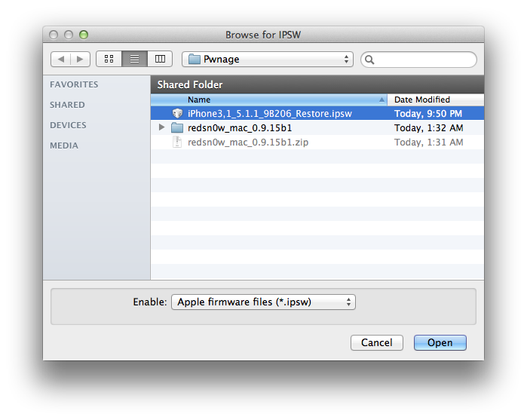The width and height of the screenshot is (527, 420).
Task: Click the green zoom window button
Action: click(x=84, y=35)
